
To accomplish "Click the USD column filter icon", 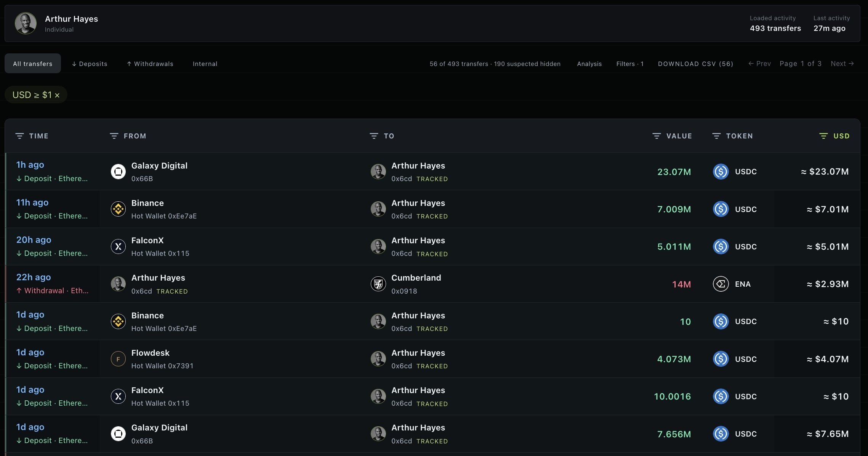I will pyautogui.click(x=823, y=136).
